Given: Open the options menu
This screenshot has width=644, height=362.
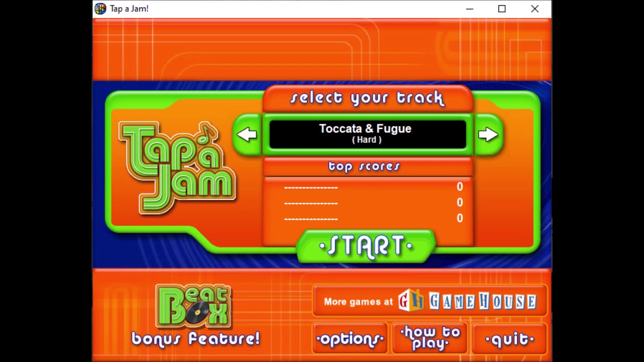Looking at the screenshot, I should [350, 339].
